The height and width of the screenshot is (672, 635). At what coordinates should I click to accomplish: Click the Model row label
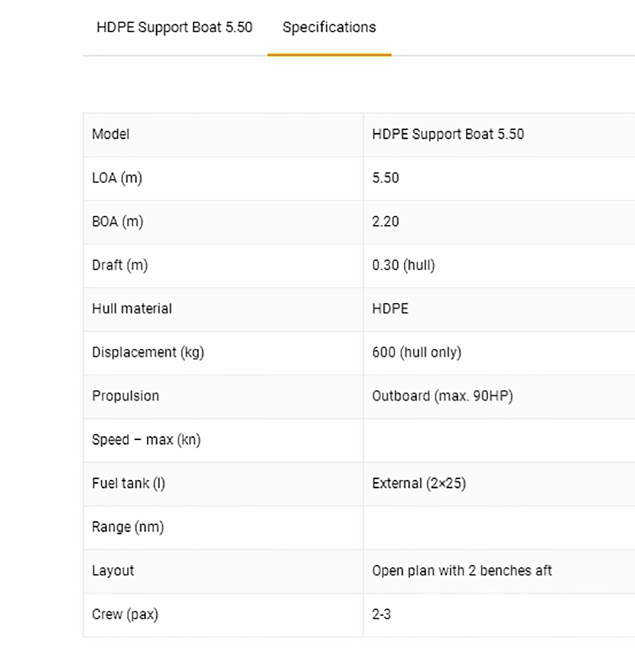pyautogui.click(x=111, y=134)
